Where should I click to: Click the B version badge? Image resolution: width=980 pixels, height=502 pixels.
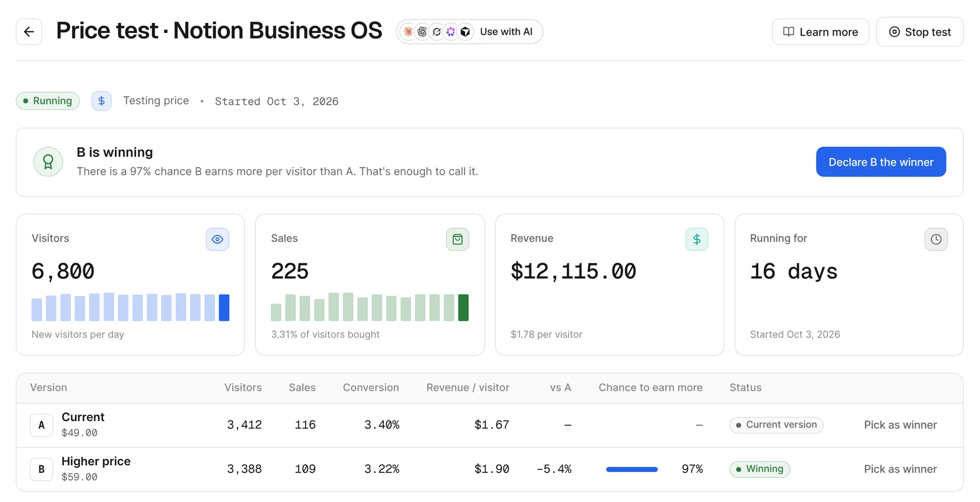click(x=41, y=469)
